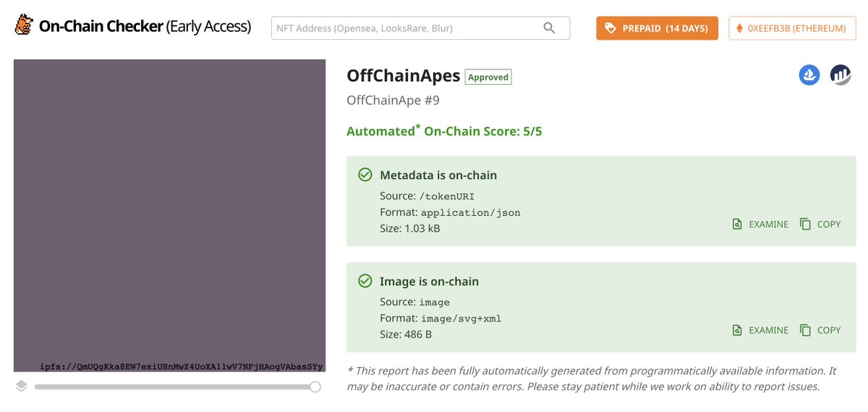Copy the on-chain image

pyautogui.click(x=820, y=330)
